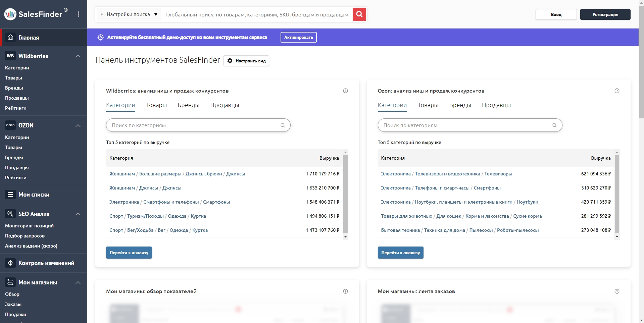Click the Активировать demo button

pyautogui.click(x=298, y=37)
